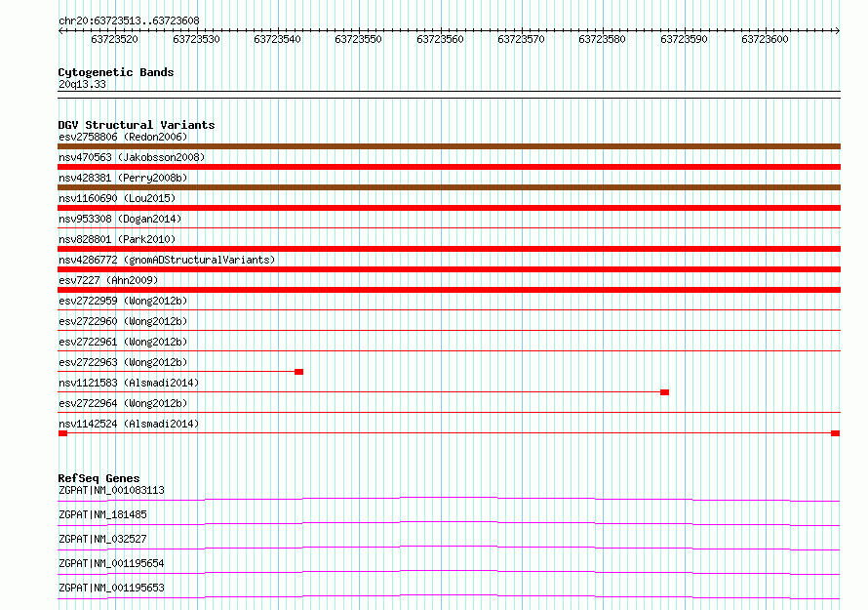The height and width of the screenshot is (610, 868).
Task: Click the red bar of nsv828801
Action: tap(449, 249)
